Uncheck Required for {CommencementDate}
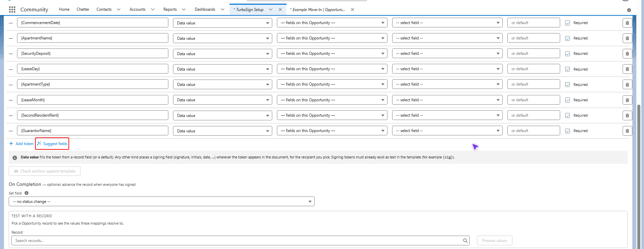 pos(568,23)
